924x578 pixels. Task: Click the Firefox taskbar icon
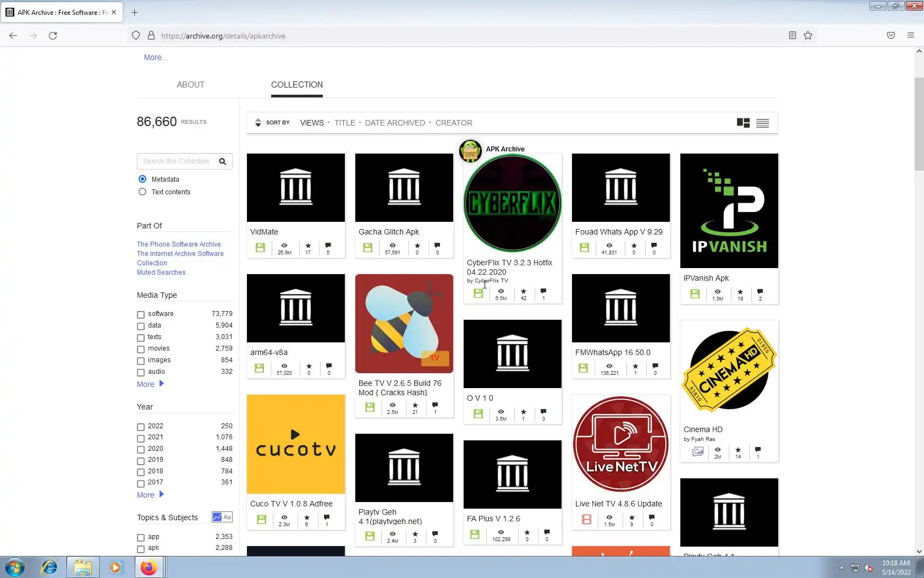pos(148,567)
